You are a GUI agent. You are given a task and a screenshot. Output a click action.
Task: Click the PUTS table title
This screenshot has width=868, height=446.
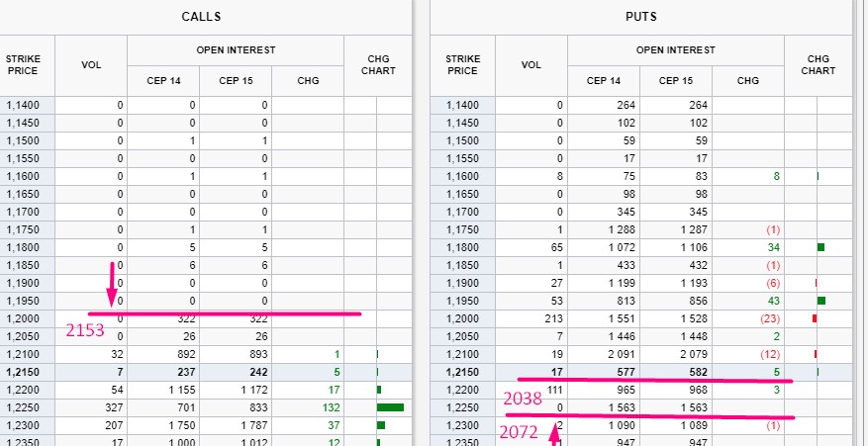pos(641,17)
